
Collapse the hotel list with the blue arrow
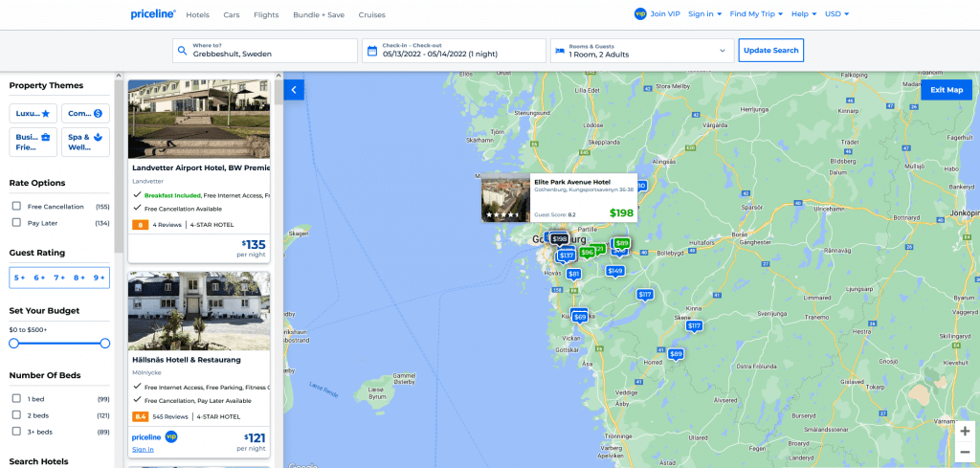tap(295, 90)
